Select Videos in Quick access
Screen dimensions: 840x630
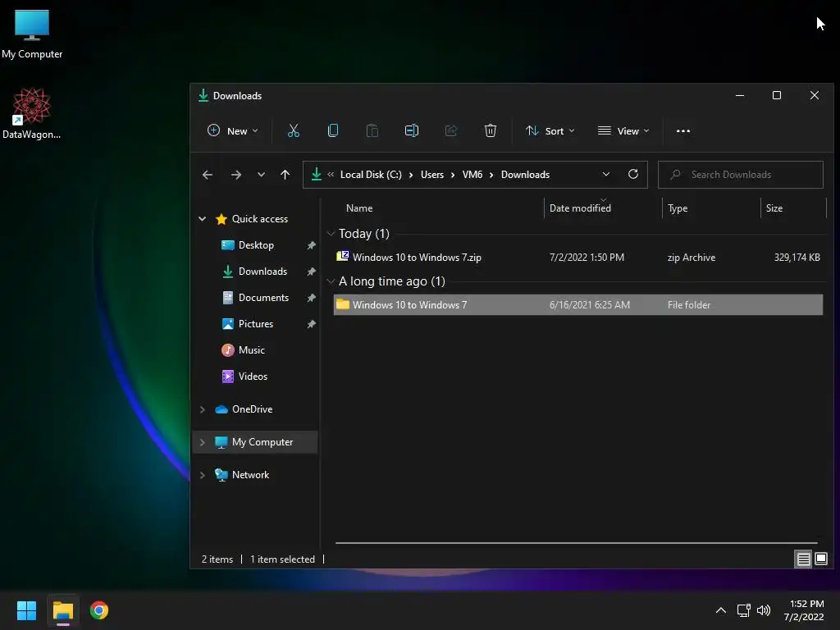click(x=253, y=376)
